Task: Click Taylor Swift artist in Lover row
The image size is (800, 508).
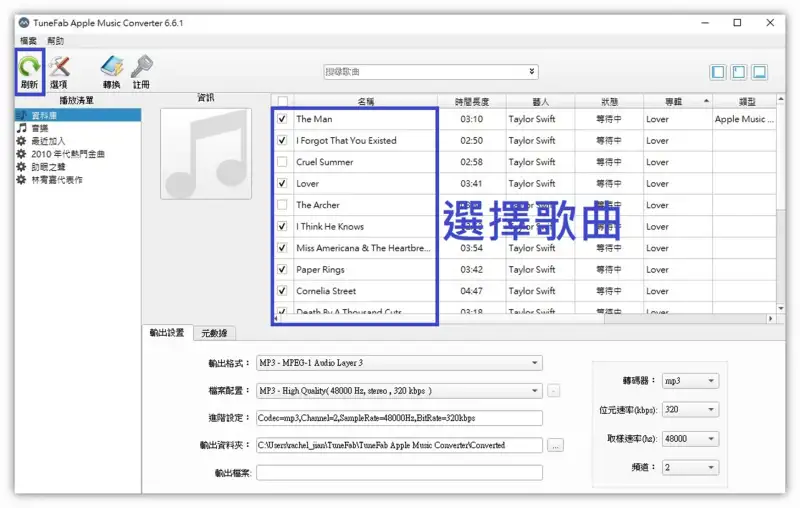Action: pos(532,183)
